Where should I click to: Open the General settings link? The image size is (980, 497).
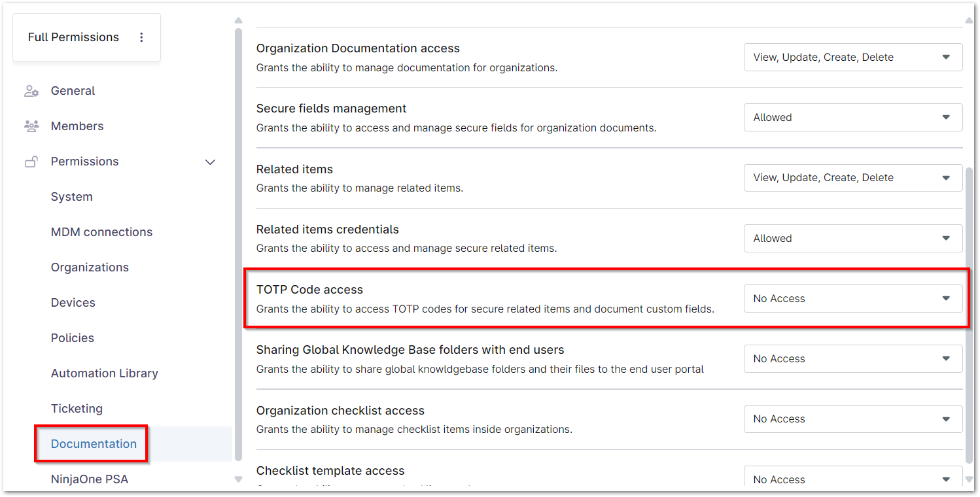73,91
